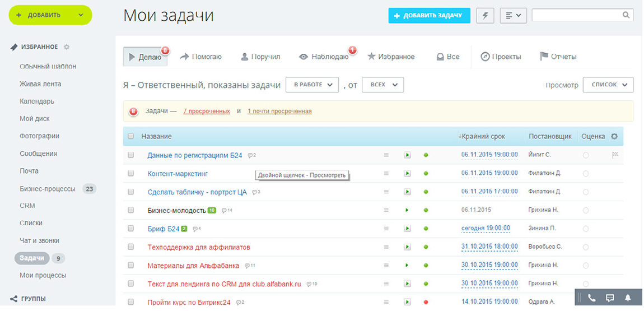644x311 pixels.
Task: Check the box for Контент-маркетинг
Action: [x=130, y=174]
